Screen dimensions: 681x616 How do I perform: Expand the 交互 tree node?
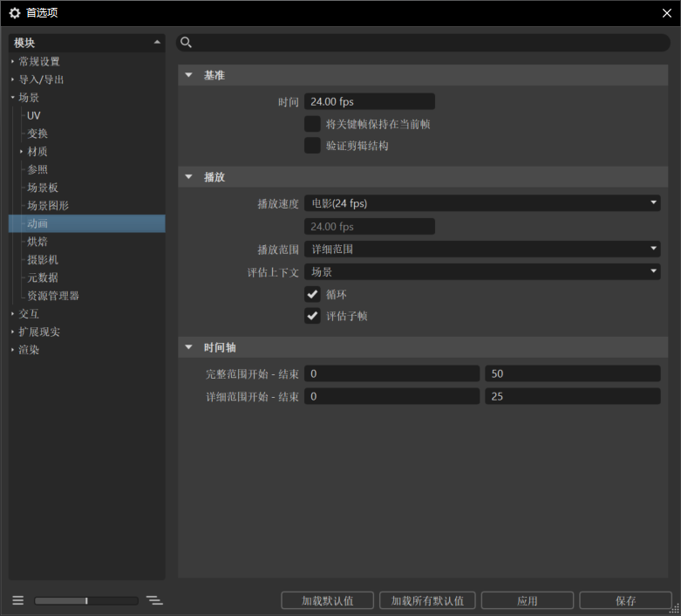pos(12,314)
